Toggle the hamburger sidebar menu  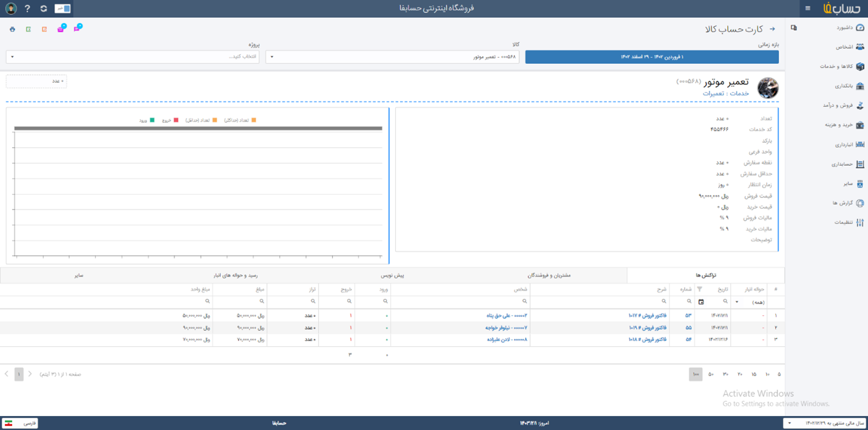pyautogui.click(x=808, y=9)
